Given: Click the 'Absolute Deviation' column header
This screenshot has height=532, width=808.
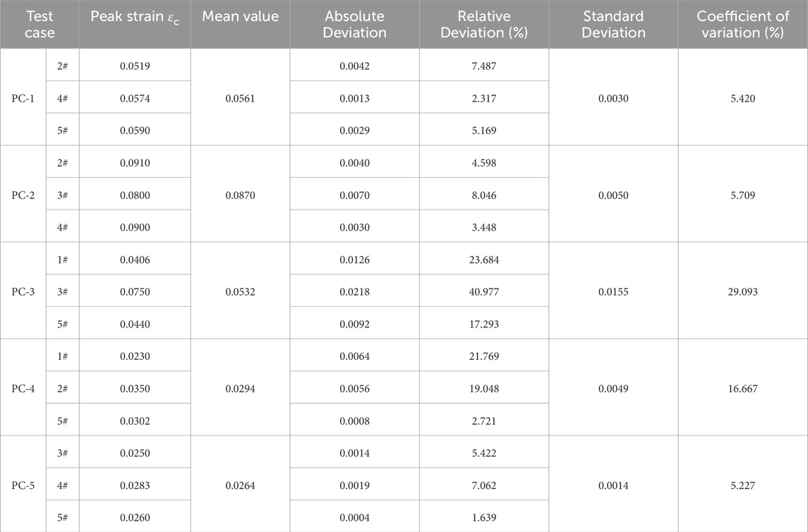Looking at the screenshot, I should (x=354, y=24).
